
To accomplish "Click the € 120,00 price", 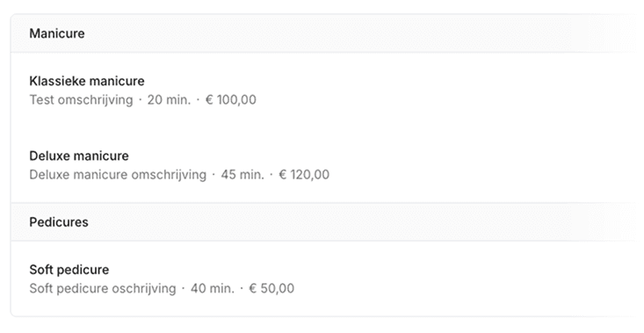I will (304, 175).
